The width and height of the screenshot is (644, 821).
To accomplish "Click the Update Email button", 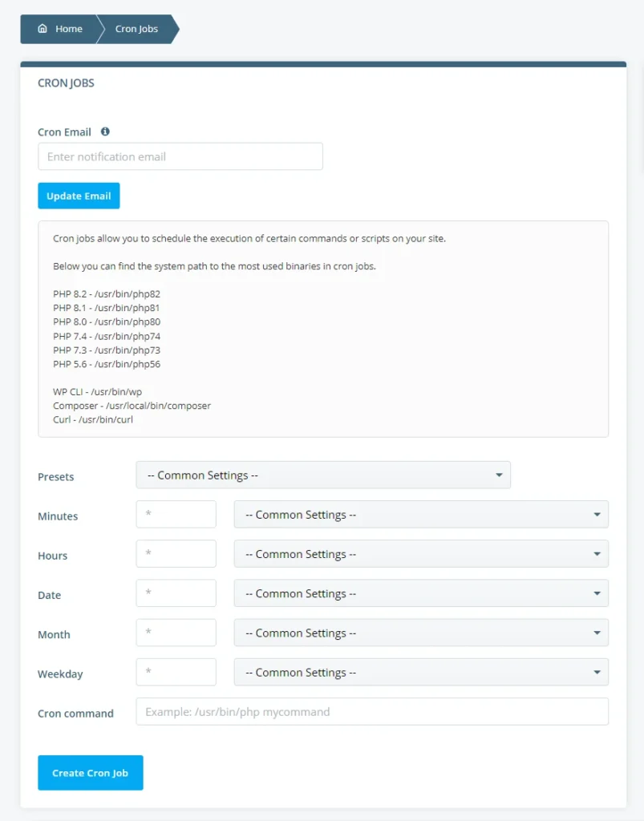I will [79, 196].
